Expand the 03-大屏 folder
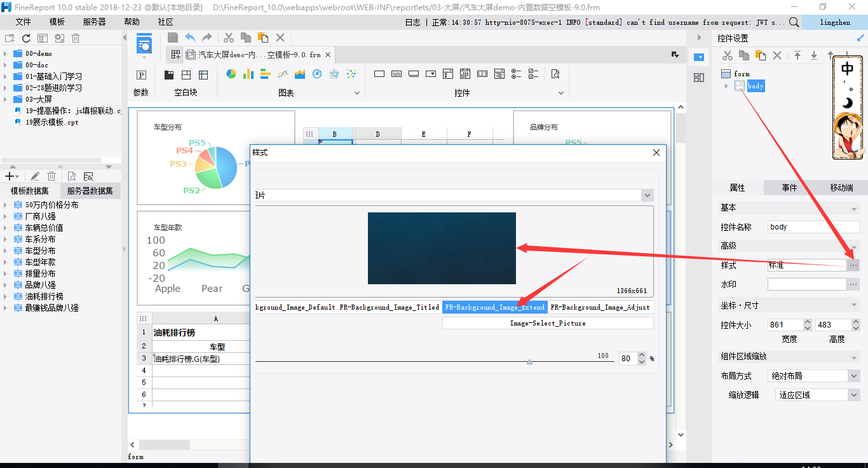This screenshot has height=468, width=868. coord(5,99)
